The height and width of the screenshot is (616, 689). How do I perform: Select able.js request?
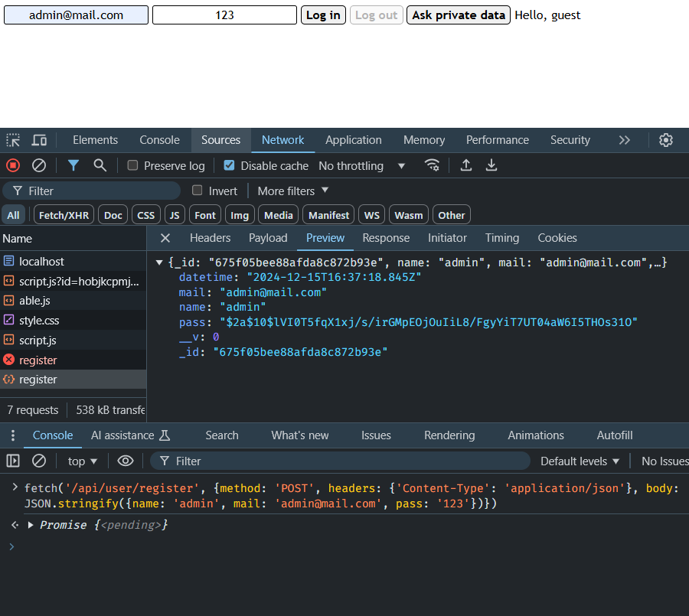73,301
